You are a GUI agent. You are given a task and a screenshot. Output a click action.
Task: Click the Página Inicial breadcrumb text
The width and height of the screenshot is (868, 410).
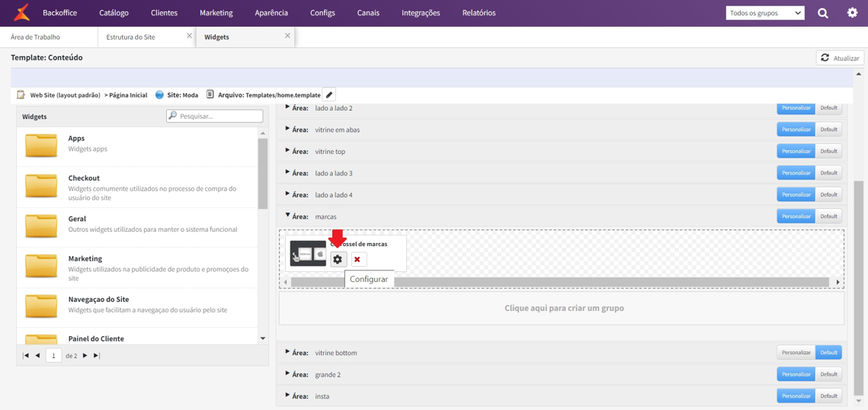128,95
